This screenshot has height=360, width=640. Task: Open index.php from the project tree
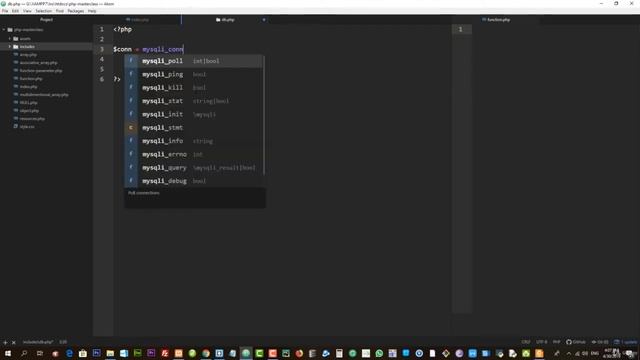click(28, 87)
